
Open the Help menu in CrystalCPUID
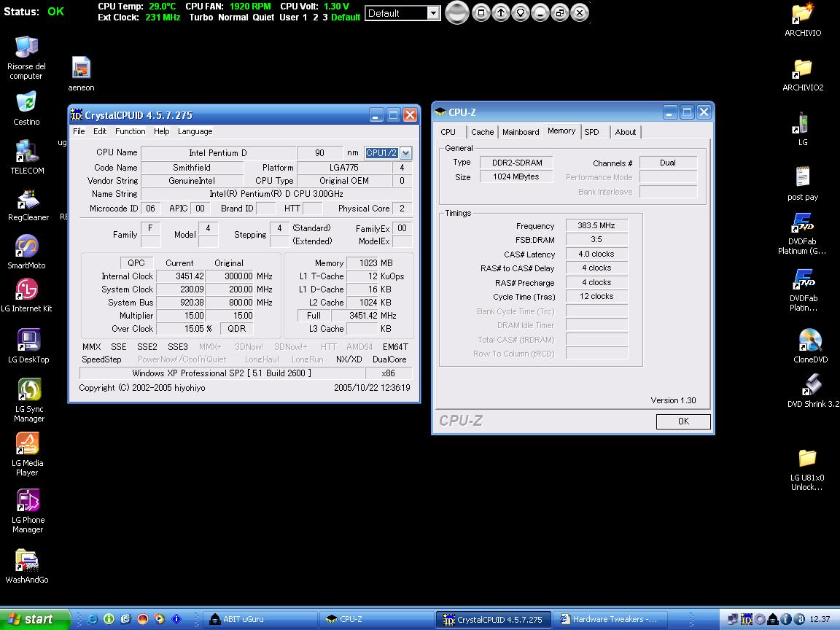point(161,131)
